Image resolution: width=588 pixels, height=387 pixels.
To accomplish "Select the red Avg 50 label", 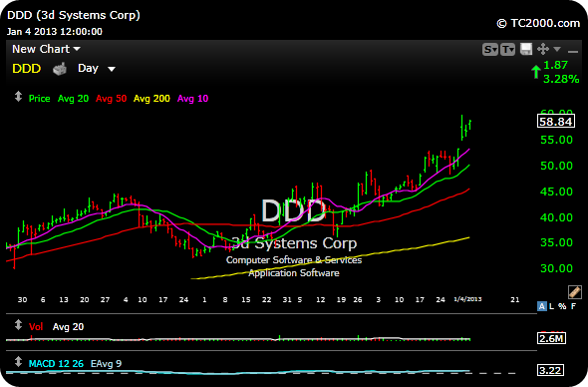I will pos(111,99).
